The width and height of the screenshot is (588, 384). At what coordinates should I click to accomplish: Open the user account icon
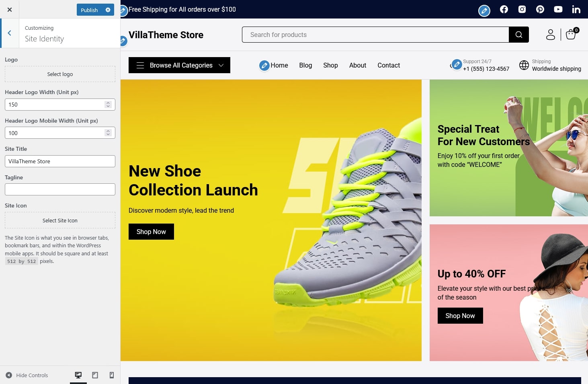point(550,35)
